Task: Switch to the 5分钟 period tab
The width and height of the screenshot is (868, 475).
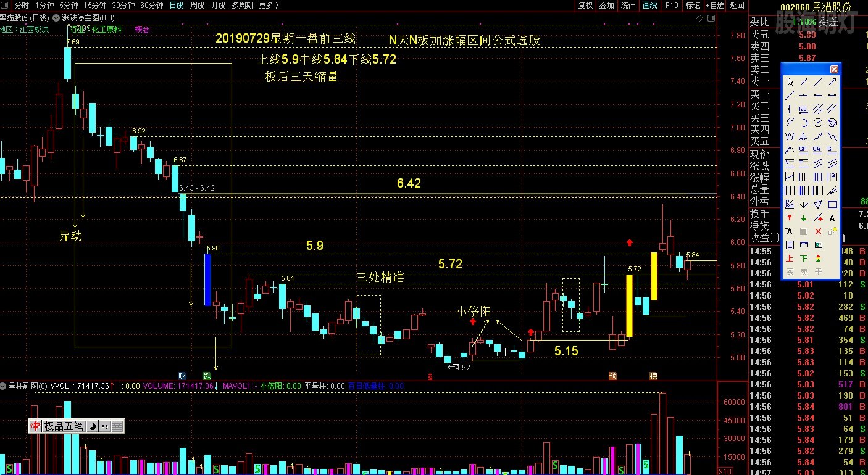Action: coord(69,5)
